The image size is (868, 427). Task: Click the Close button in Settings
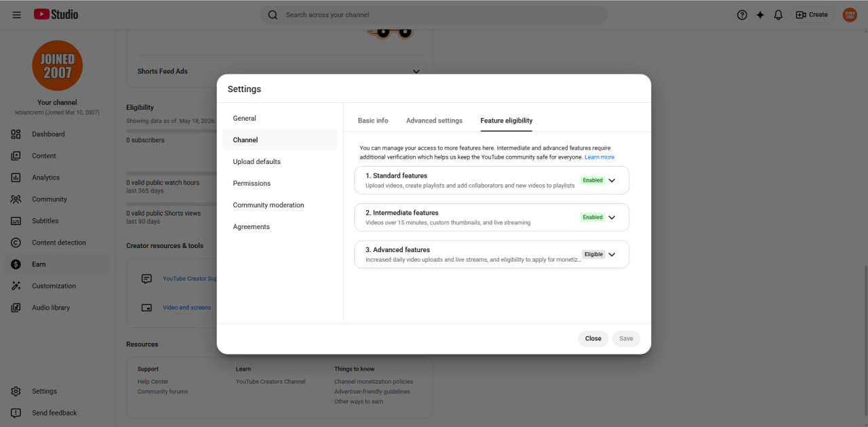click(593, 339)
